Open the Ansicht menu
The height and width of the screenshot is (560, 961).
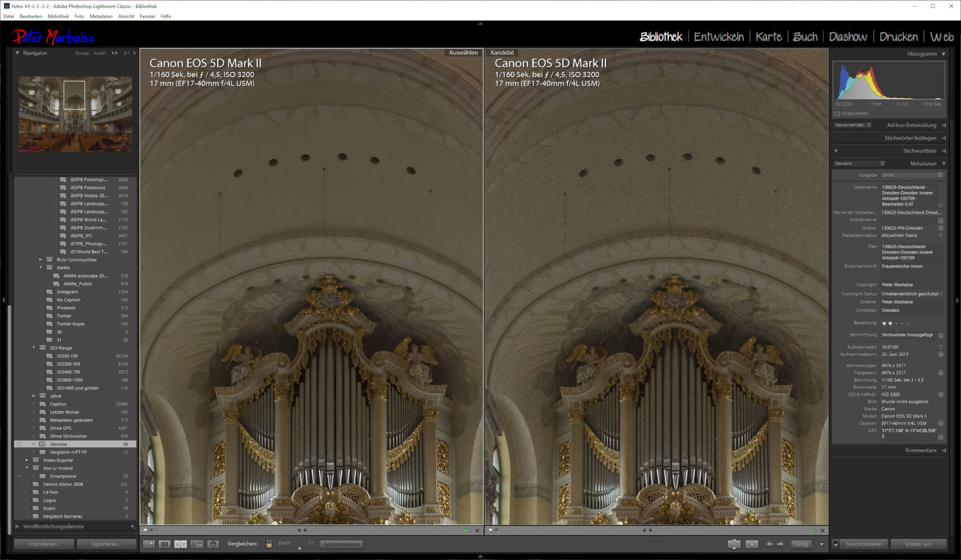tap(126, 16)
